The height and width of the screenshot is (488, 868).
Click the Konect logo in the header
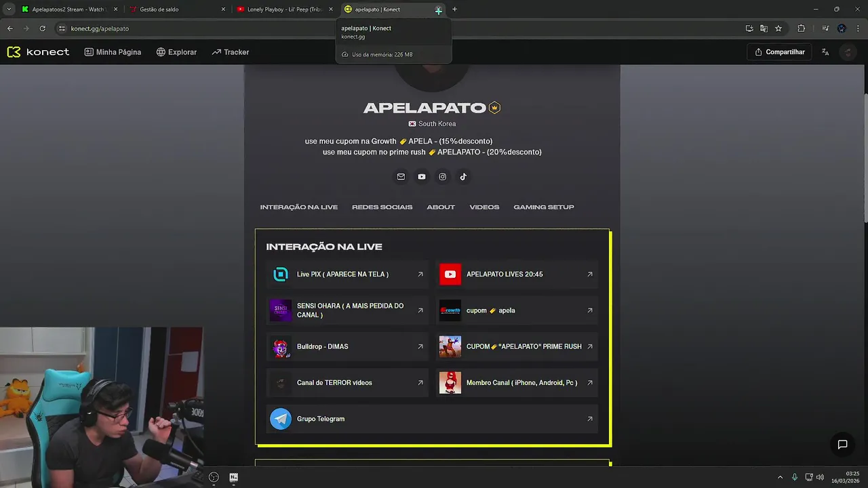(x=38, y=52)
